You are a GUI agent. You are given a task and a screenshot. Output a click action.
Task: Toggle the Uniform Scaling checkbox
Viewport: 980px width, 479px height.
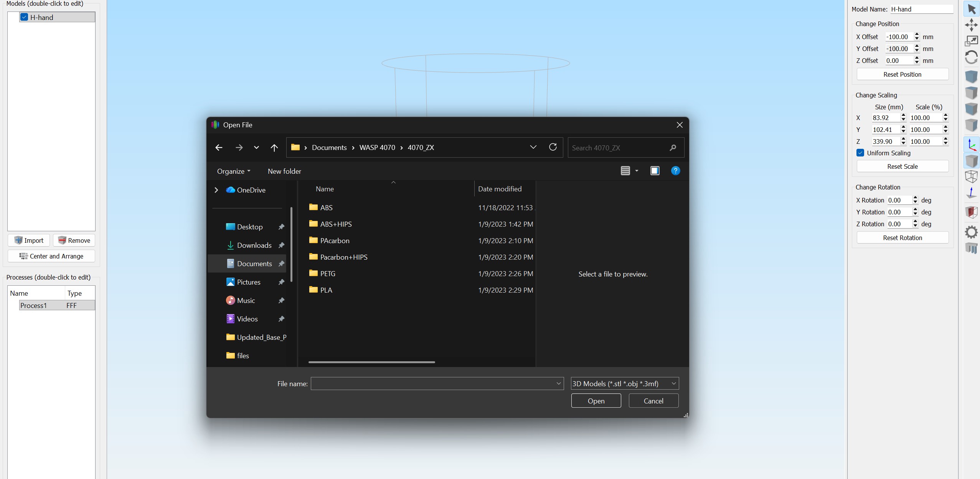click(860, 153)
